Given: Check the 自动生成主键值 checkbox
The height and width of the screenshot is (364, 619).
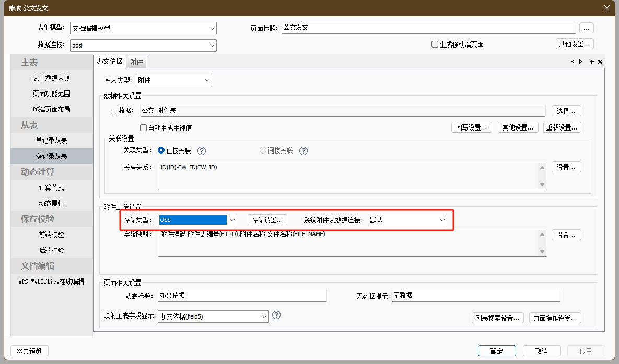Looking at the screenshot, I should click(144, 128).
